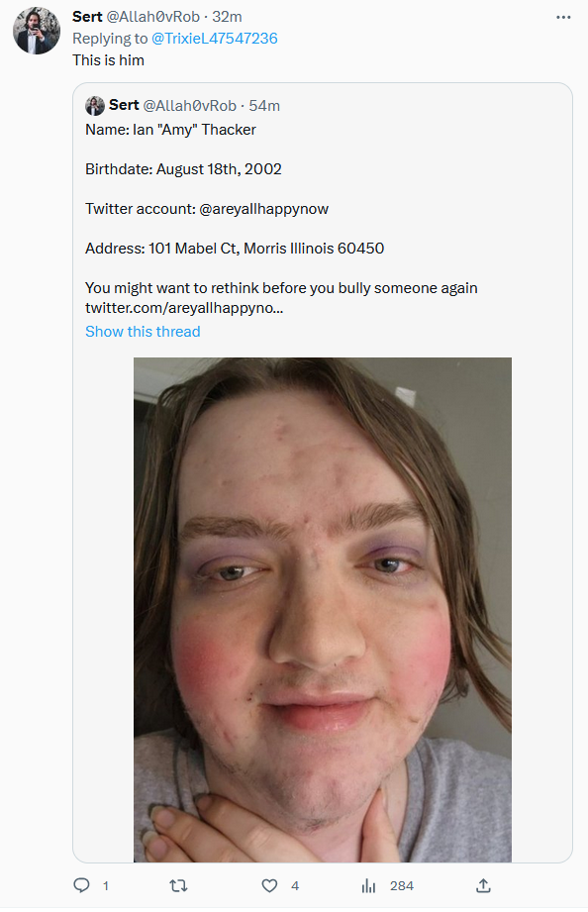Click the bold Sert name at top
588x912 pixels.
pos(87,17)
